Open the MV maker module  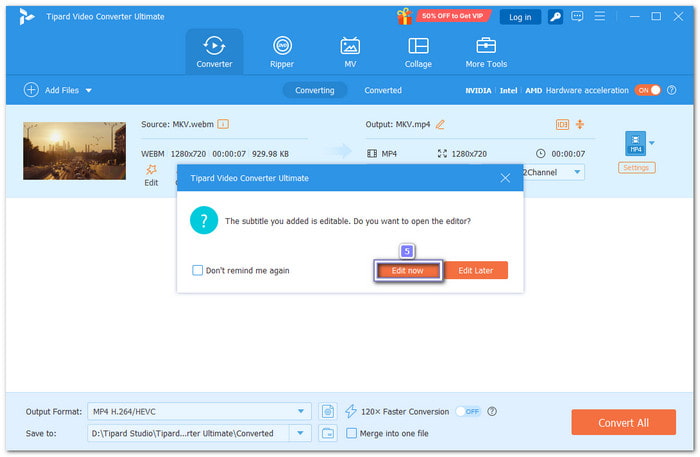(x=350, y=52)
